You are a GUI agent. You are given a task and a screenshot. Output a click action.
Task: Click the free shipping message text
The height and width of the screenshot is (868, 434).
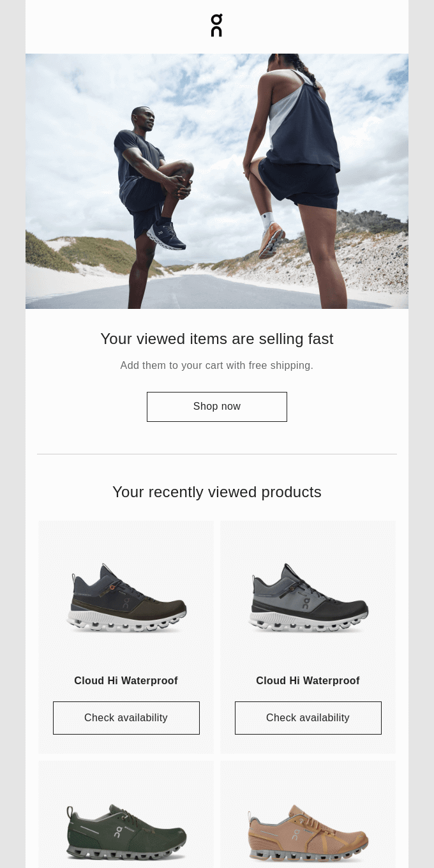(x=216, y=365)
